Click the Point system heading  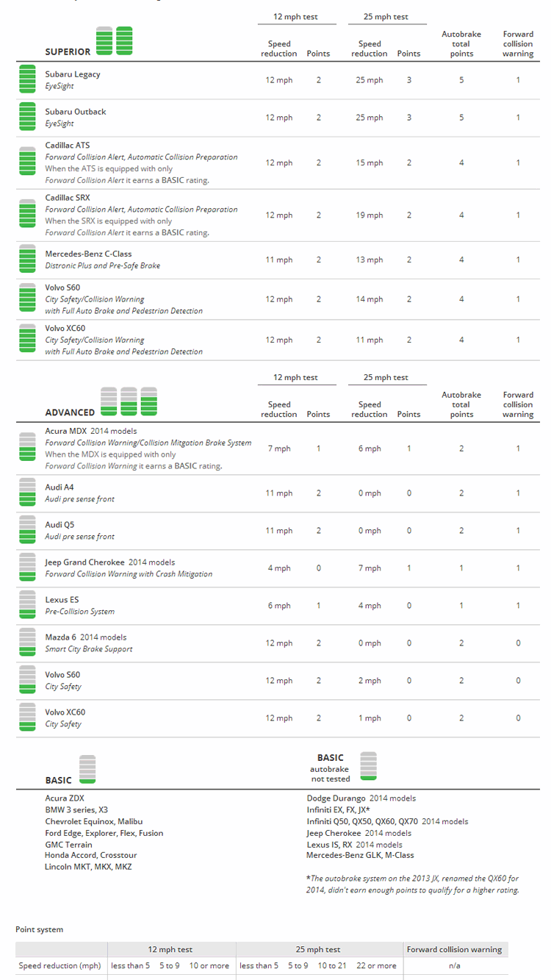click(40, 930)
